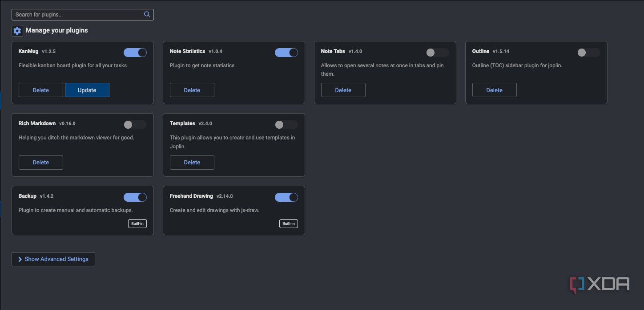
Task: Click the Built-in badge on Backup plugin
Action: click(137, 223)
